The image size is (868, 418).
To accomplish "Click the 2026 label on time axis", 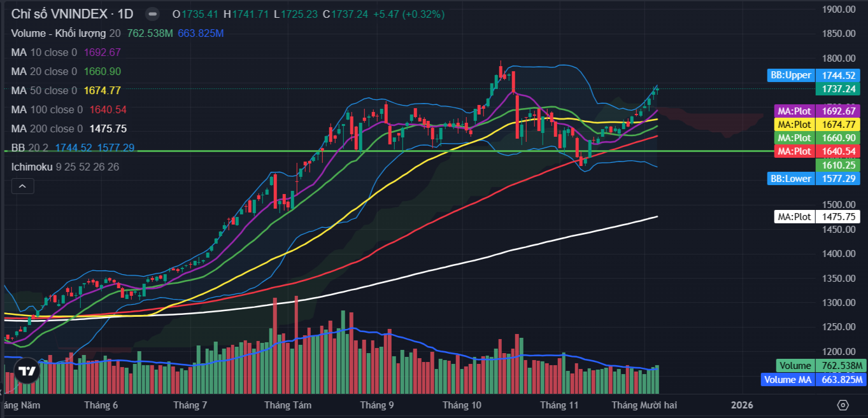I will (x=742, y=405).
